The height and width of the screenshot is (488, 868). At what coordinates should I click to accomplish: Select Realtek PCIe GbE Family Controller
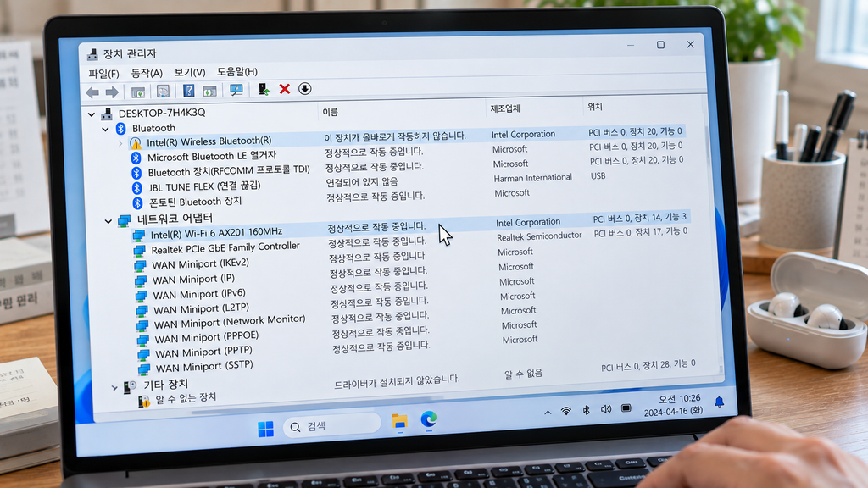click(225, 248)
